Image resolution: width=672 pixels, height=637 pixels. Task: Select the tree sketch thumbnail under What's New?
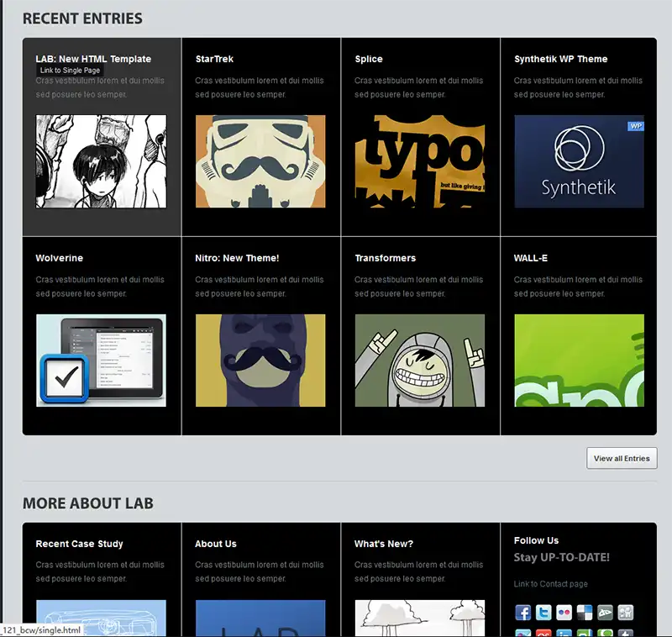pos(420,618)
